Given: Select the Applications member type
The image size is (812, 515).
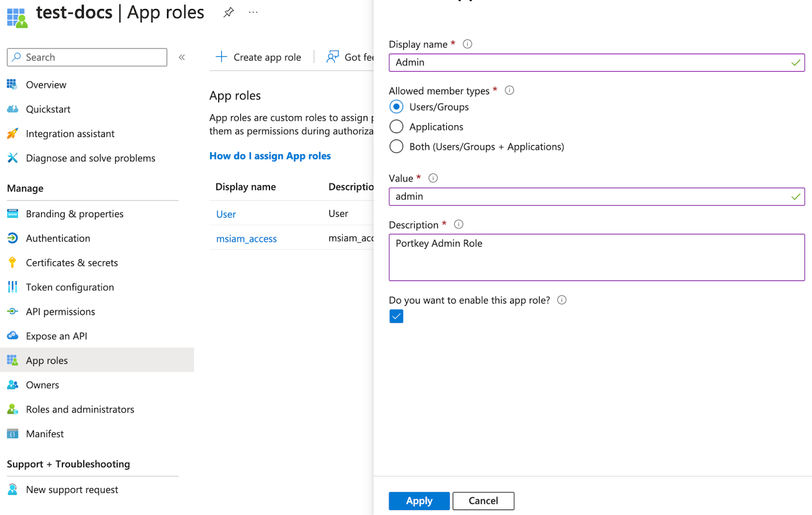Looking at the screenshot, I should (x=396, y=126).
